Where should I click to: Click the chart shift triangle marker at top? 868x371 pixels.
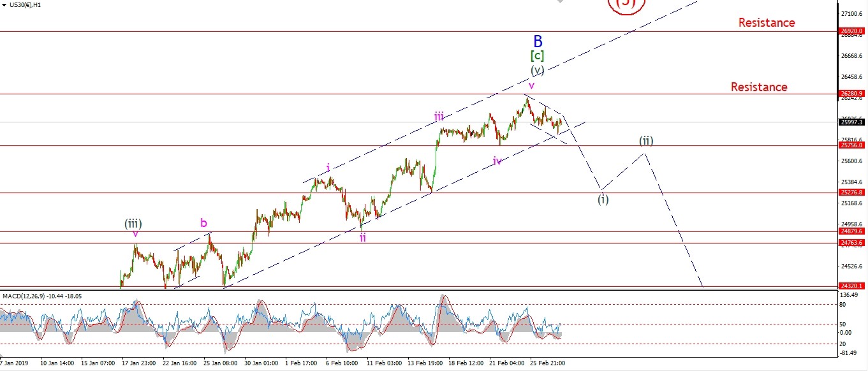click(x=561, y=2)
